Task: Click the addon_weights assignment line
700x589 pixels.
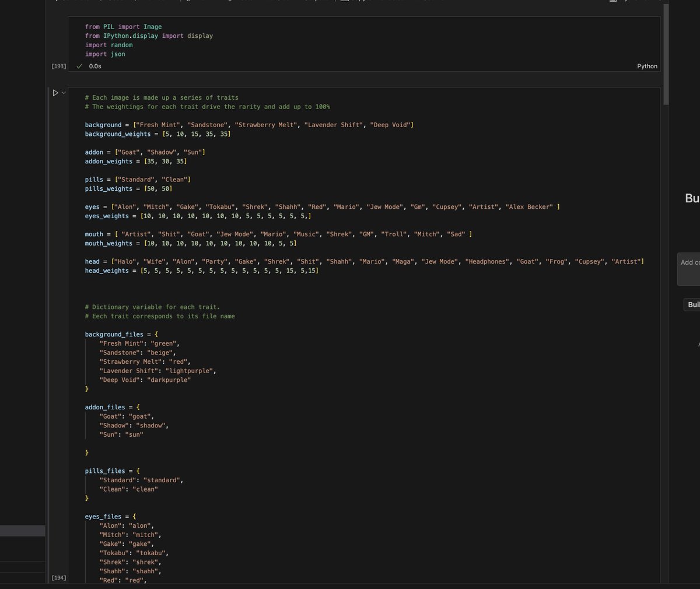Action: click(136, 162)
